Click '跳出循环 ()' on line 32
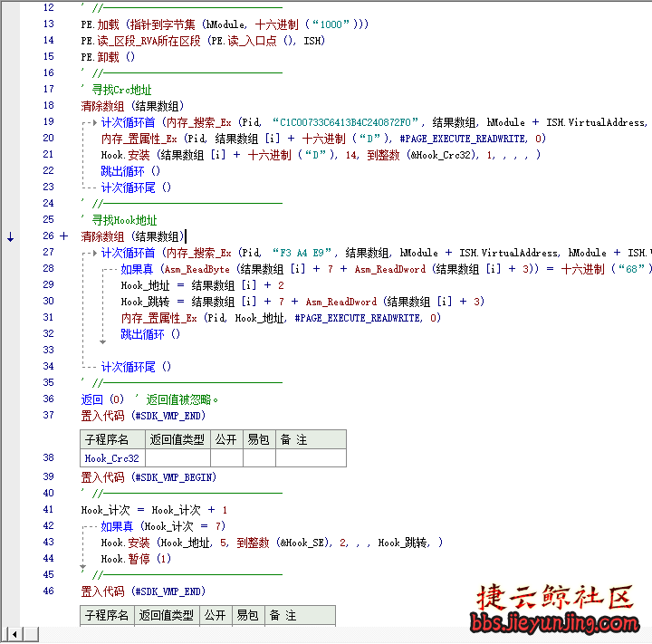 150,334
